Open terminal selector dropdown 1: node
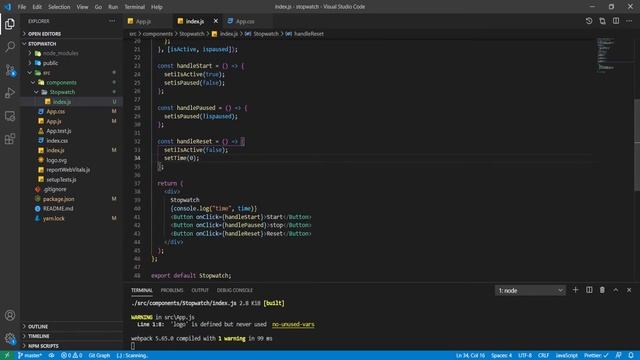 click(x=530, y=290)
